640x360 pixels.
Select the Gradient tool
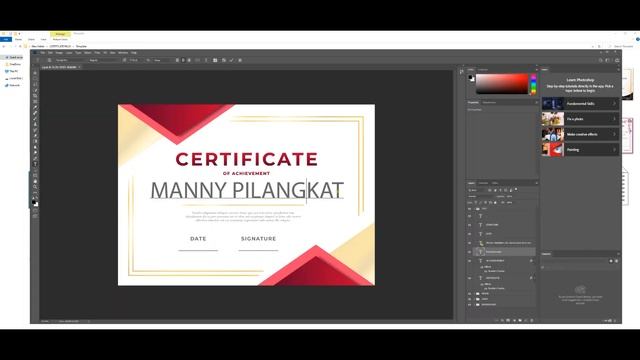(x=35, y=141)
